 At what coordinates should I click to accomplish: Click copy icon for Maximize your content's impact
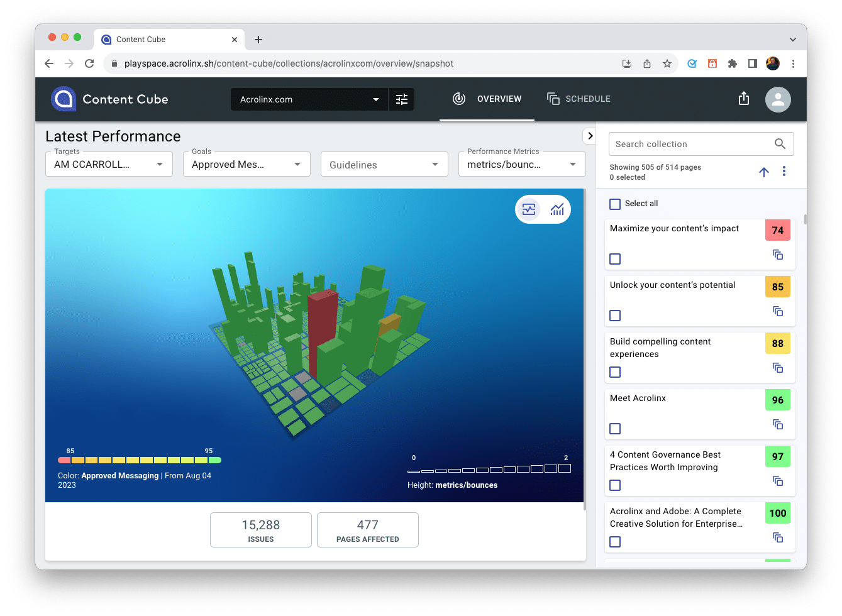778,255
